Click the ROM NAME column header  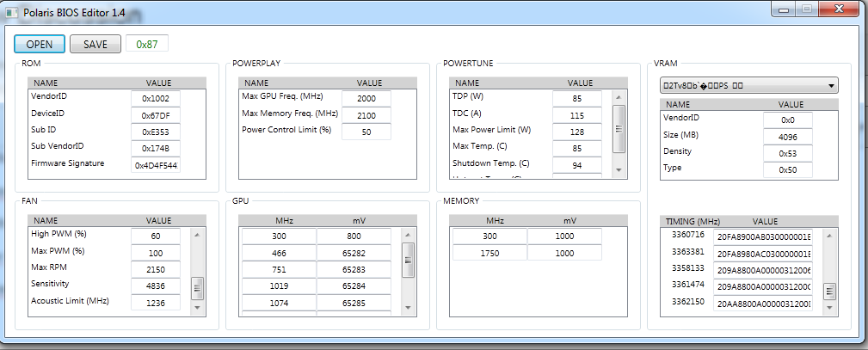coord(46,83)
